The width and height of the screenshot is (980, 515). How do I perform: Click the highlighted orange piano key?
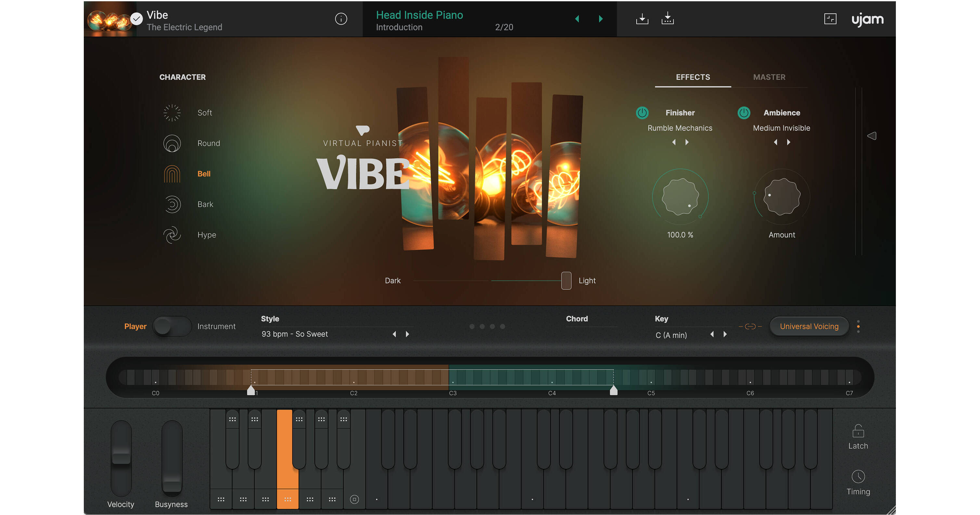[287, 459]
